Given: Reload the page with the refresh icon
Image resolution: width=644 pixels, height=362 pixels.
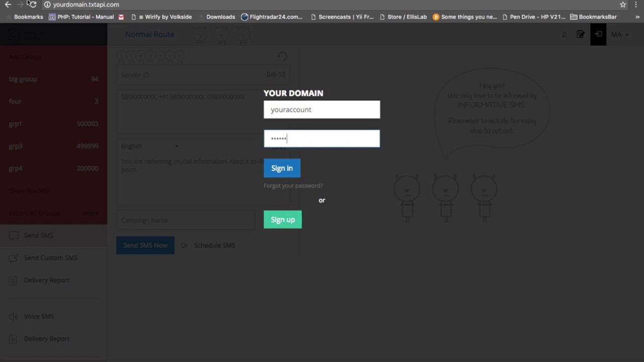Looking at the screenshot, I should (33, 5).
